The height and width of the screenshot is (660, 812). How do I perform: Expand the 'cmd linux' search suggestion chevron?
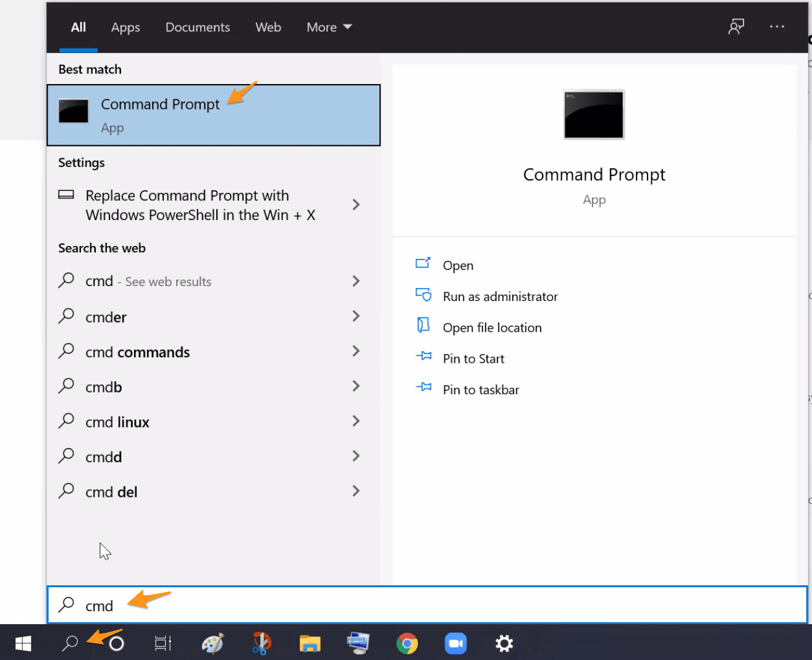click(357, 421)
